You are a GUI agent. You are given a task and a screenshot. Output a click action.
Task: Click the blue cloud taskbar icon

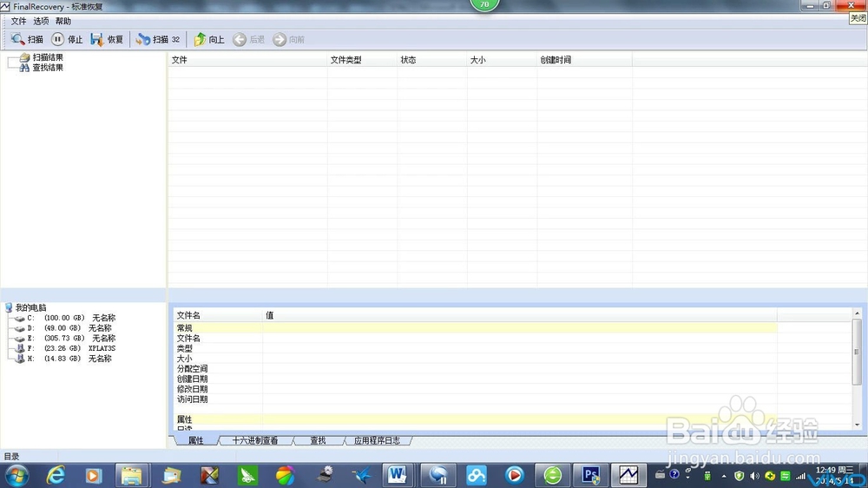[x=476, y=476]
